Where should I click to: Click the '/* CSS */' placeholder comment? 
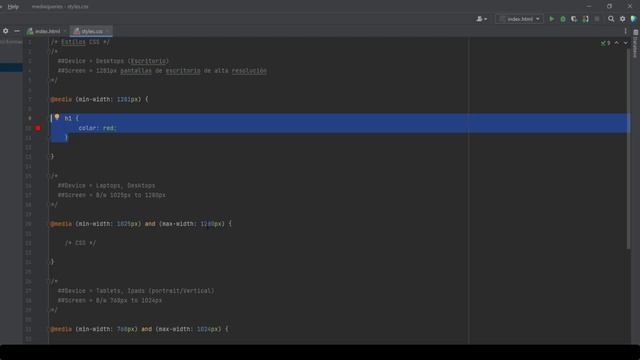80,243
